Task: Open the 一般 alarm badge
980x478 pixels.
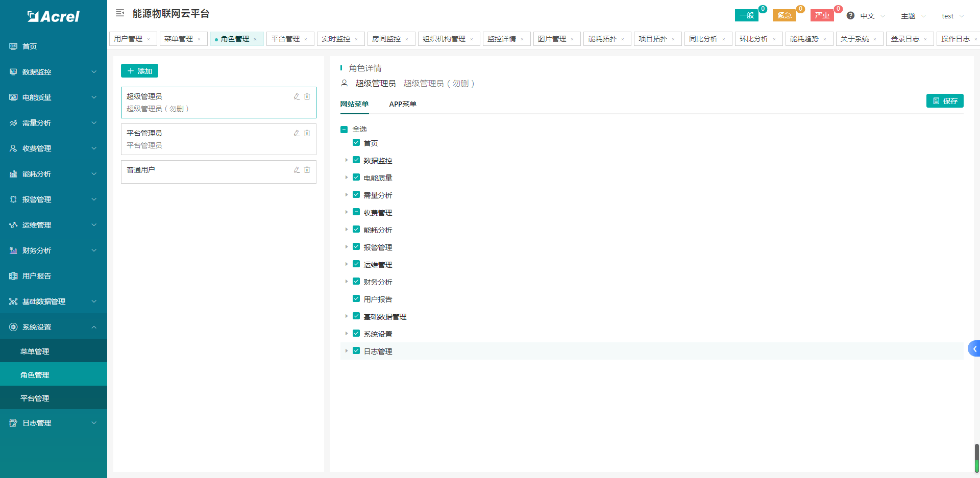Action: (x=747, y=15)
